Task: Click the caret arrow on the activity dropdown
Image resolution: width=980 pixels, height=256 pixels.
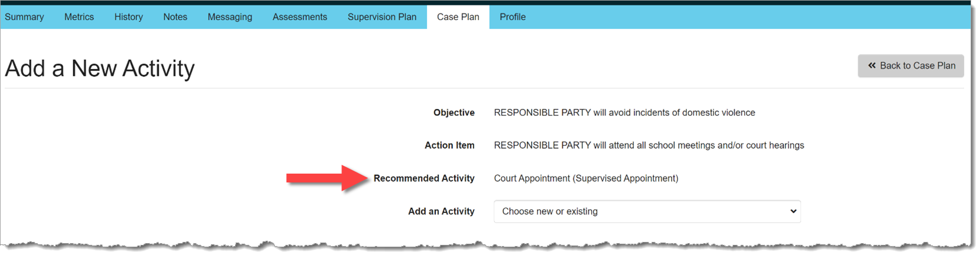Action: pos(793,211)
